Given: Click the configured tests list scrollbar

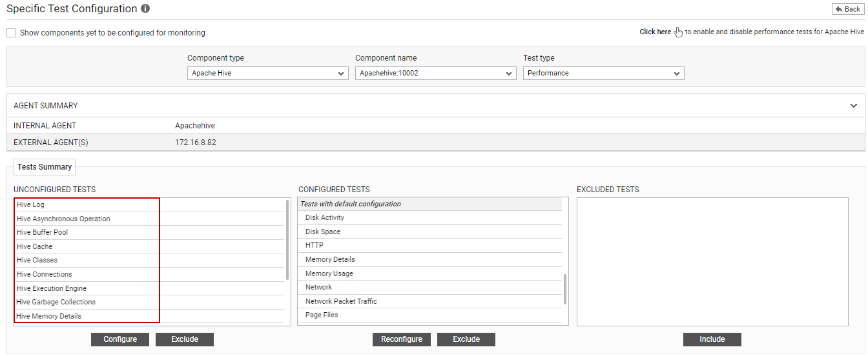Looking at the screenshot, I should click(565, 289).
